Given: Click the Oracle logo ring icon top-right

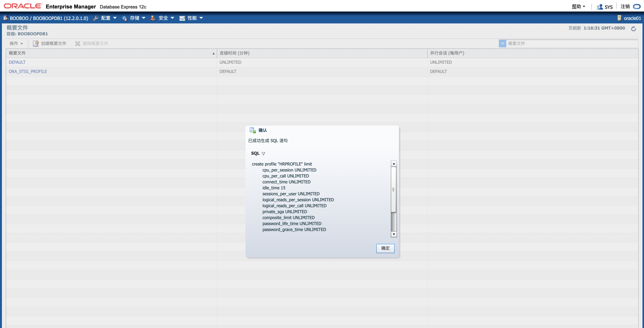Looking at the screenshot, I should [637, 7].
